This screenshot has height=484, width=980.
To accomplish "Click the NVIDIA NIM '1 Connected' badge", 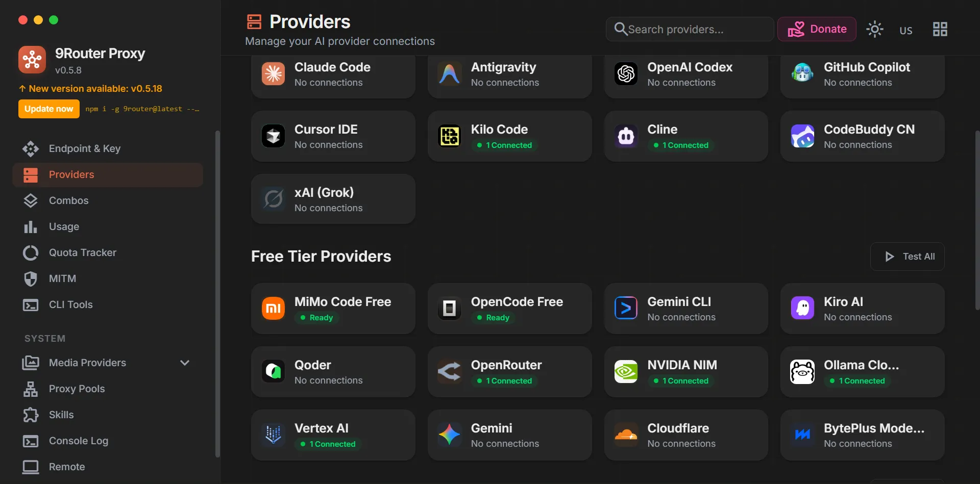I will [681, 381].
